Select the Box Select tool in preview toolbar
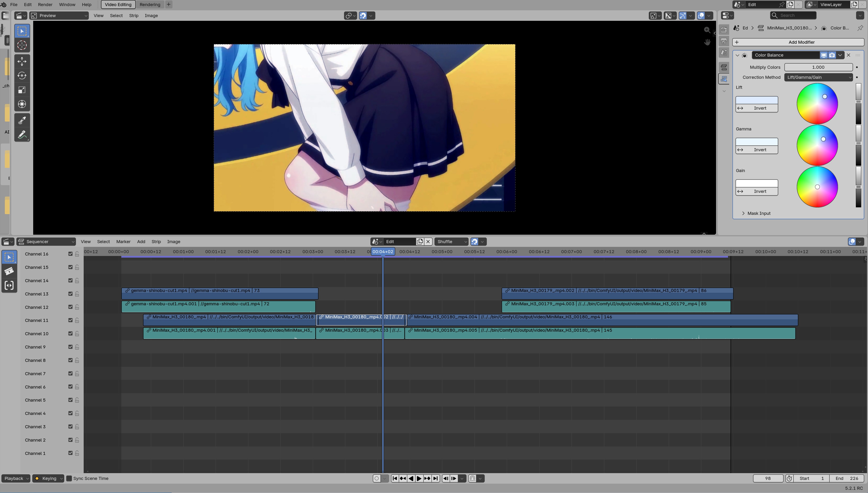This screenshot has width=868, height=493. [x=22, y=31]
